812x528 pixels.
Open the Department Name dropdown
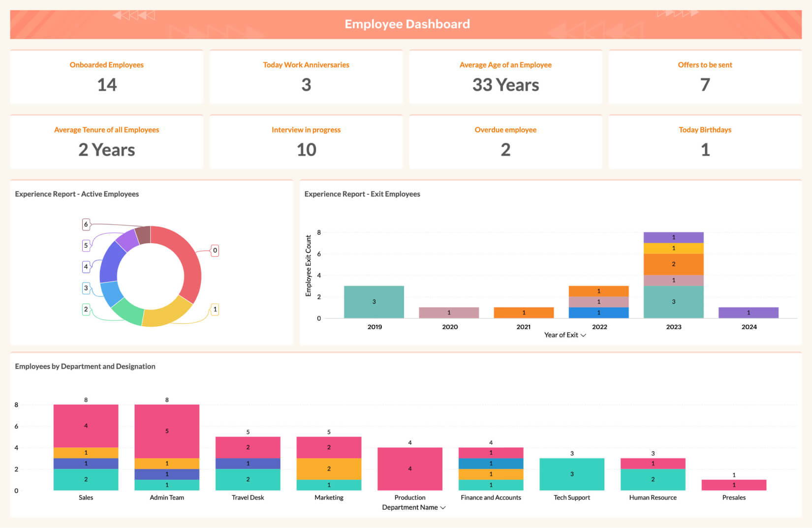point(413,507)
